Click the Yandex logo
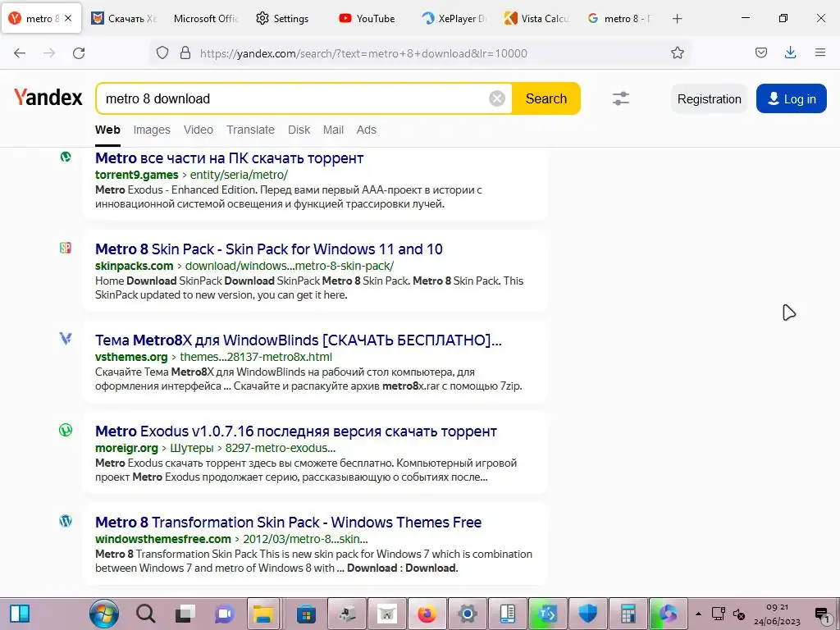 click(48, 98)
